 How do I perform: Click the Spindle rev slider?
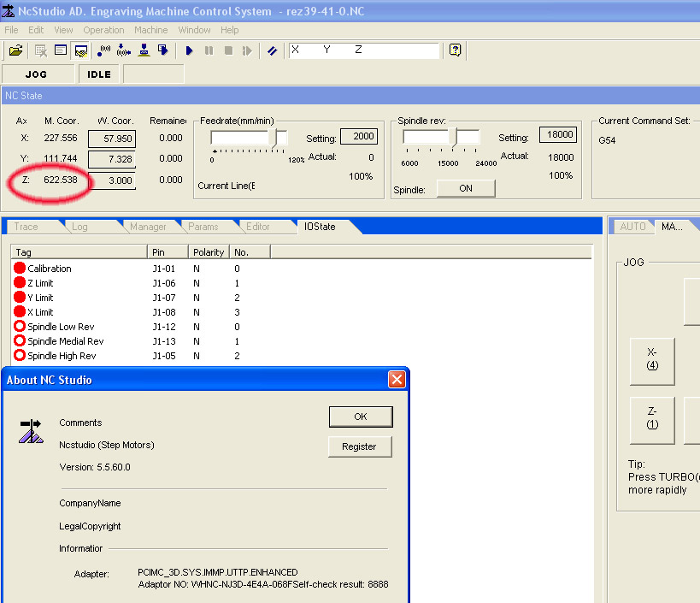coord(456,138)
